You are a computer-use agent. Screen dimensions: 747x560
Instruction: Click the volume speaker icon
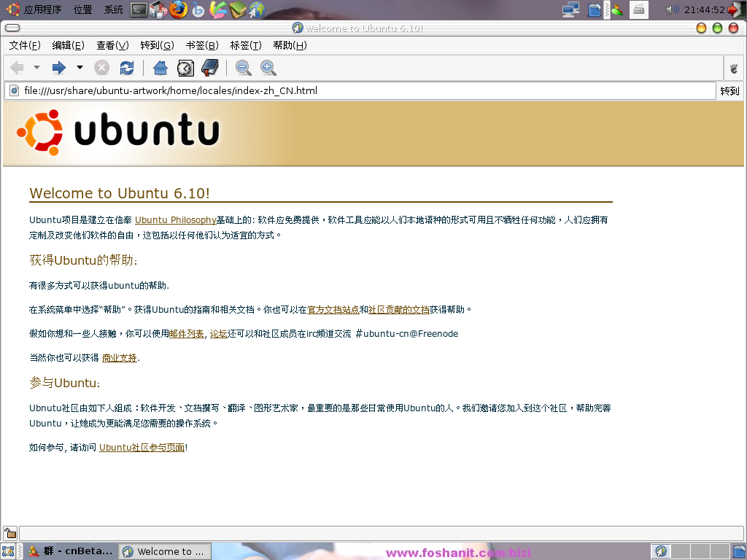(x=672, y=9)
